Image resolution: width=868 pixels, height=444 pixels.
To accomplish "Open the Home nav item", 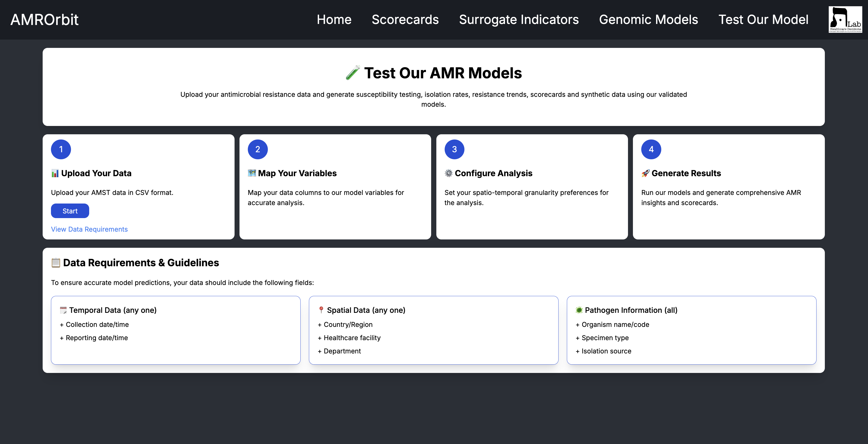I will [x=334, y=20].
